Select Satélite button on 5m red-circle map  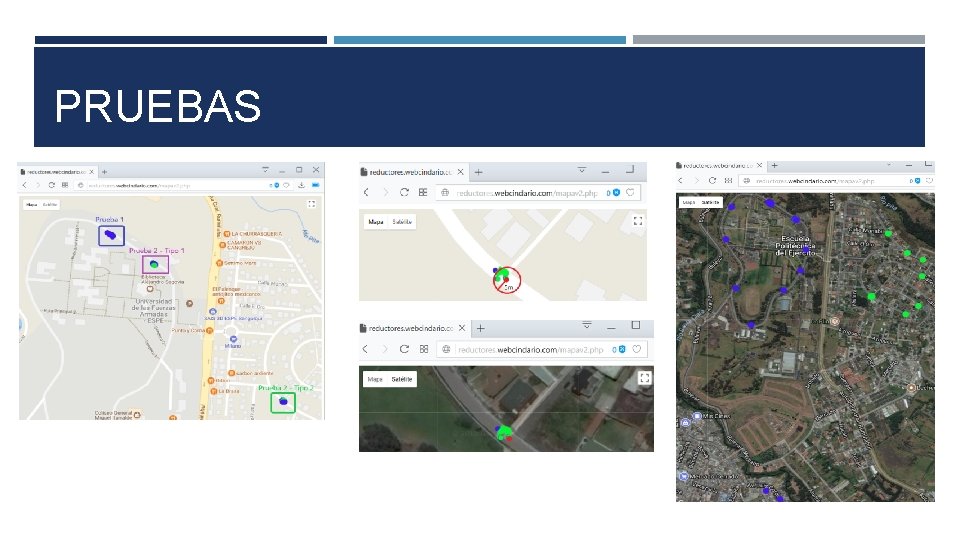click(x=402, y=222)
